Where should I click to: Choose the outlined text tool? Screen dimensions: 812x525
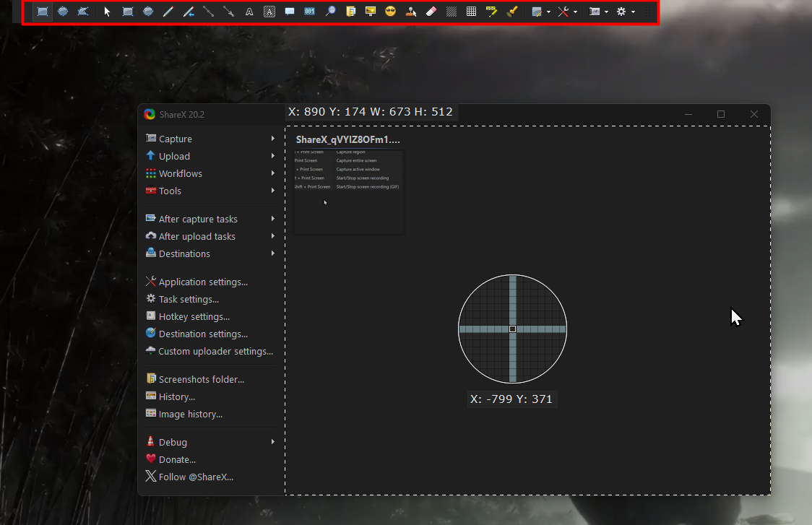tap(249, 12)
